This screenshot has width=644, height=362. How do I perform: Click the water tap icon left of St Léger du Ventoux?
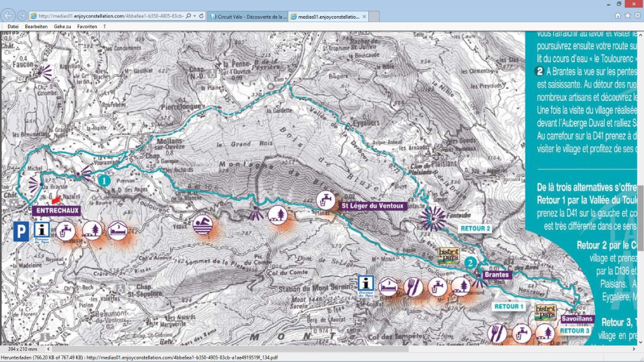[x=326, y=201]
